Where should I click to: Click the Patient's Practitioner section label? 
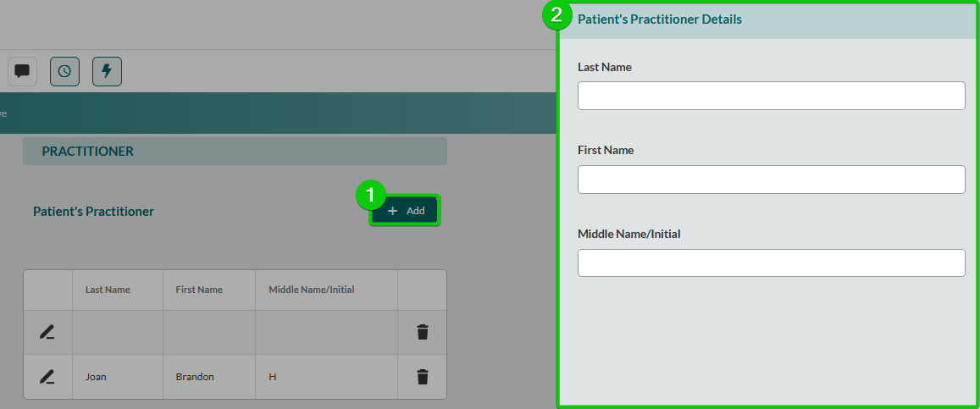(x=93, y=212)
